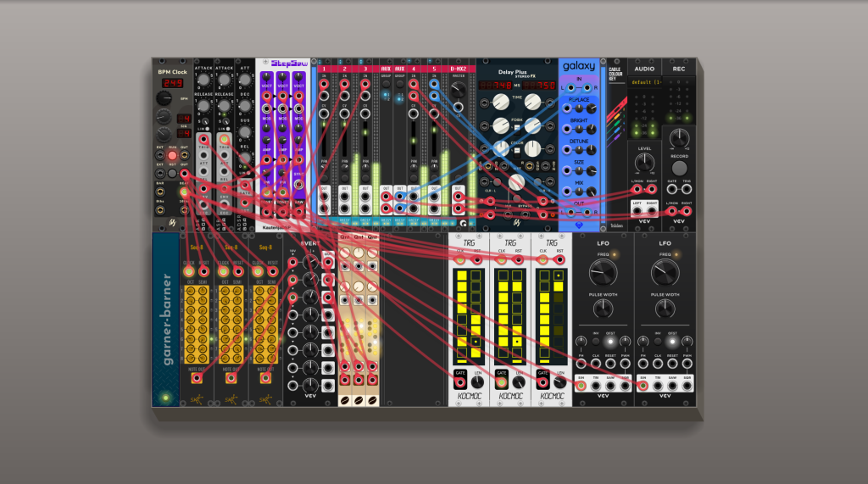Viewport: 868px width, 484px height.
Task: Click the channel 5 header label on the mixer
Action: pos(435,70)
